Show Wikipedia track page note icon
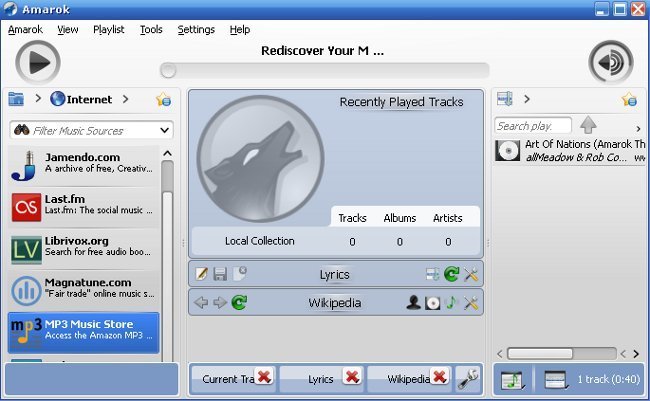The image size is (650, 401). click(451, 303)
